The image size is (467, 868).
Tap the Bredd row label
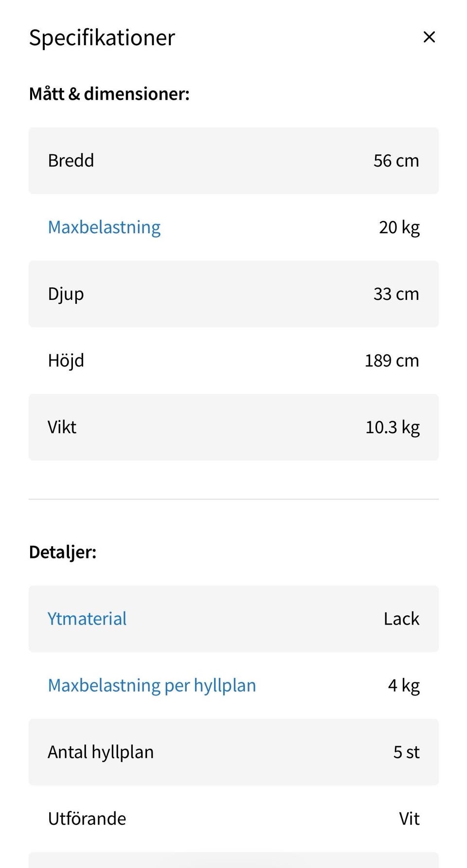click(x=71, y=161)
